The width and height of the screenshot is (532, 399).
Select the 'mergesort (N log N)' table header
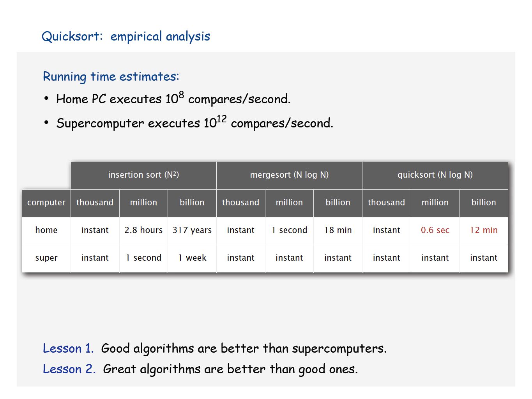(289, 175)
